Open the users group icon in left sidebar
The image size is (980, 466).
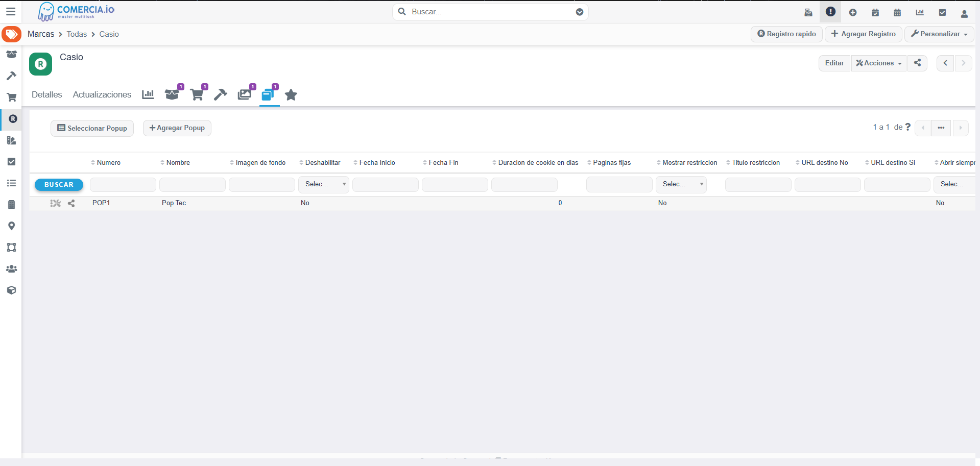pos(11,268)
